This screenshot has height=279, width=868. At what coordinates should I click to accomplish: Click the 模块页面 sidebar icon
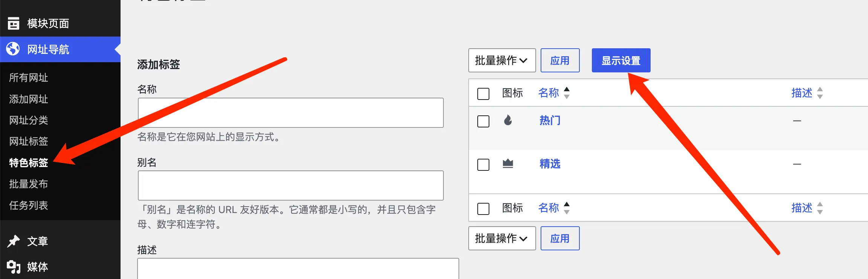pos(14,23)
